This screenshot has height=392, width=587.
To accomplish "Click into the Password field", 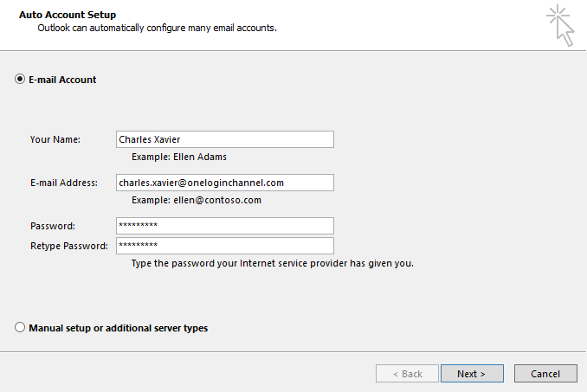I will point(225,226).
